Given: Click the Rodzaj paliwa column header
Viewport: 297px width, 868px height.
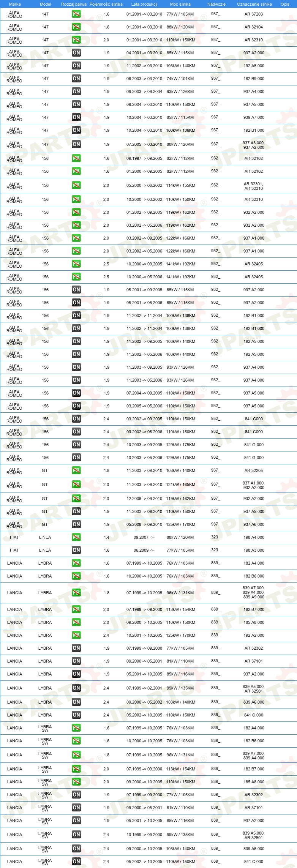Looking at the screenshot, I should point(74,4).
